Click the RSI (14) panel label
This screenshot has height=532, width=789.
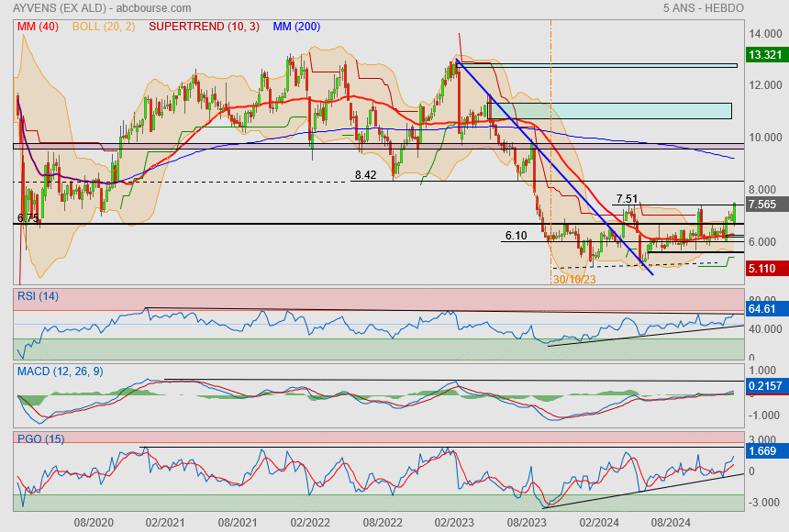click(37, 295)
